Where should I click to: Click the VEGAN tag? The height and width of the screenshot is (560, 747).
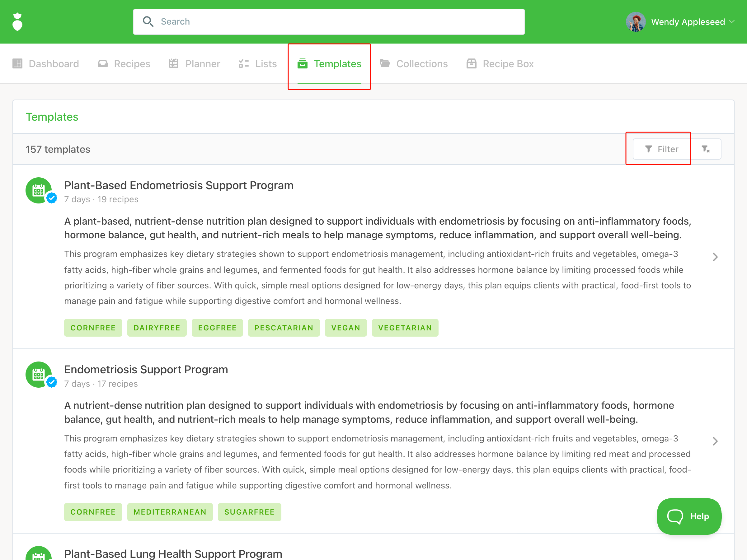click(345, 327)
